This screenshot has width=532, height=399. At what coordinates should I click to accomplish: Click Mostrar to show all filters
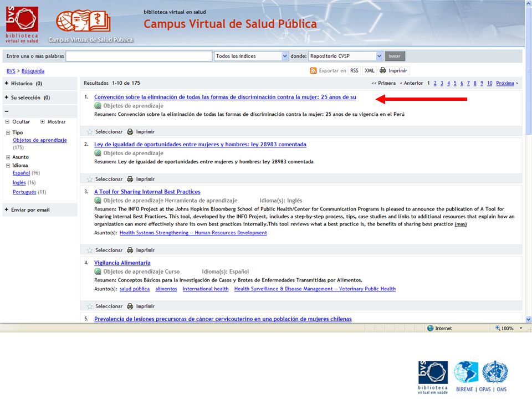tap(53, 121)
